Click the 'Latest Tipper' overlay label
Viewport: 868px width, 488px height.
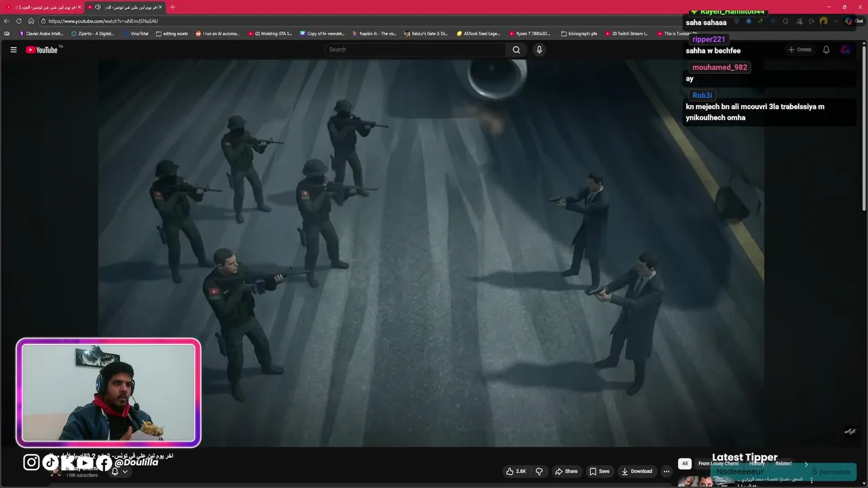click(x=745, y=457)
